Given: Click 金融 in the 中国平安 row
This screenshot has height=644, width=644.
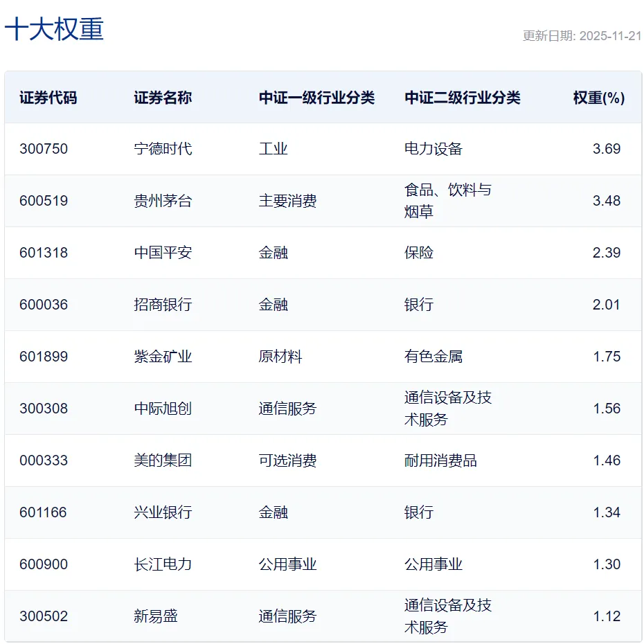Looking at the screenshot, I should click(x=273, y=253).
